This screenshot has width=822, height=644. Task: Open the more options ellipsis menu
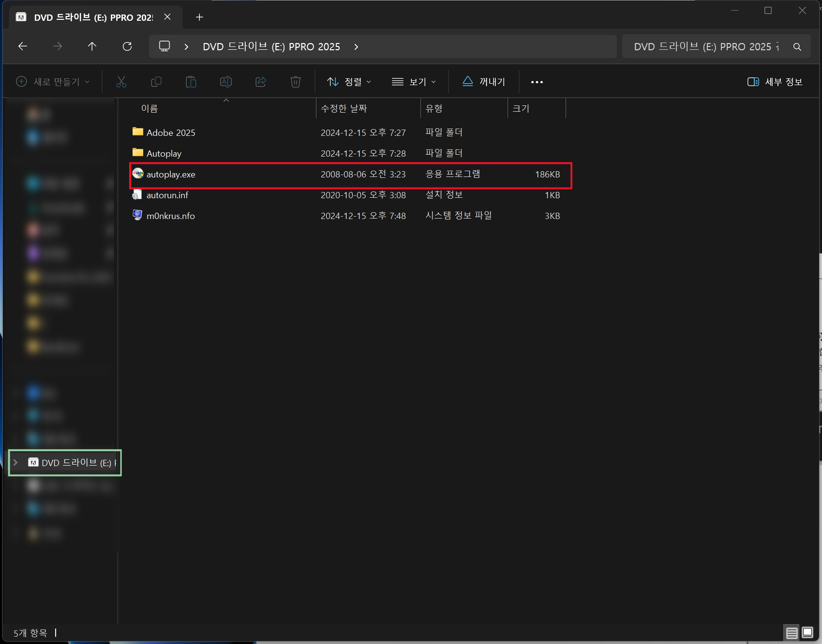point(537,82)
